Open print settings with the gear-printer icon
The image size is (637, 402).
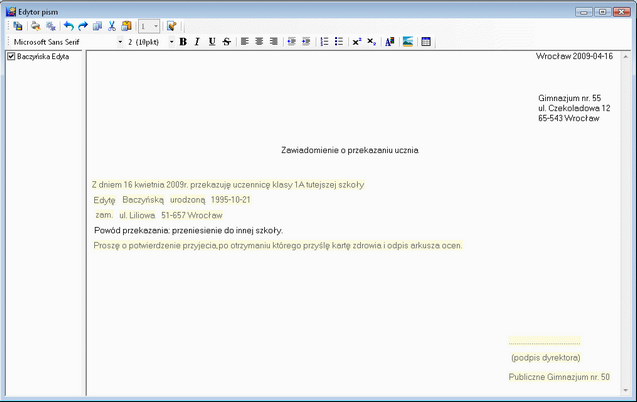(x=50, y=26)
